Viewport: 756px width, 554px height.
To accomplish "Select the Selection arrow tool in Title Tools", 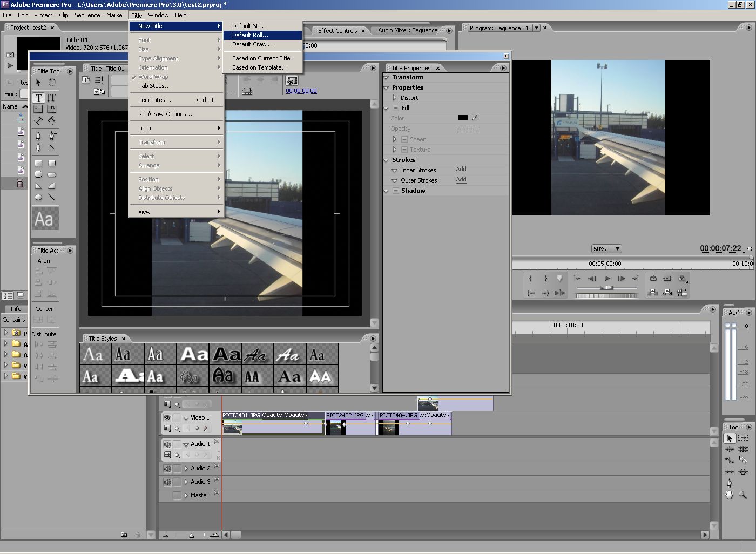I will click(x=38, y=83).
